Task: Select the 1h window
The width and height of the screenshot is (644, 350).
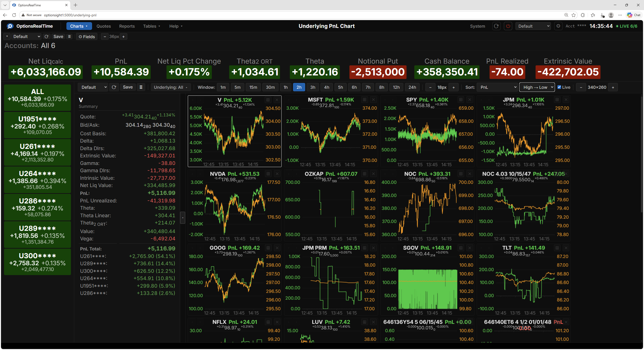Action: pos(286,87)
